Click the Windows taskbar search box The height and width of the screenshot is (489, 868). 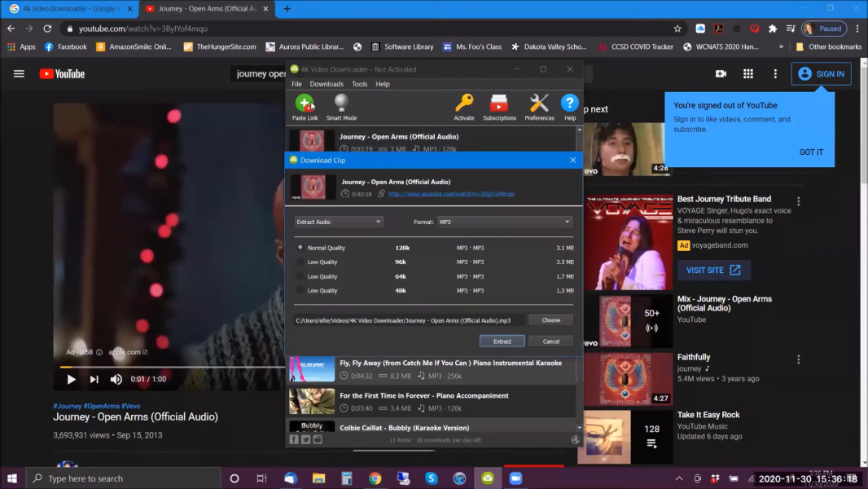pos(124,478)
